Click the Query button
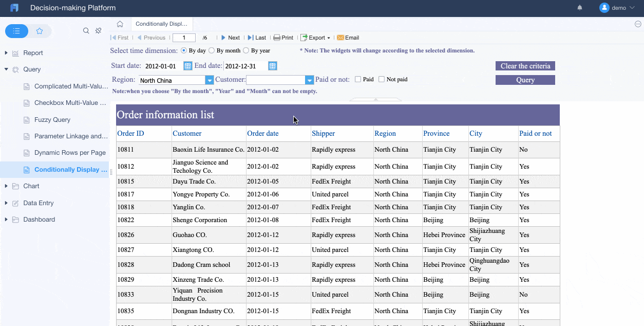644x326 pixels. click(x=525, y=80)
